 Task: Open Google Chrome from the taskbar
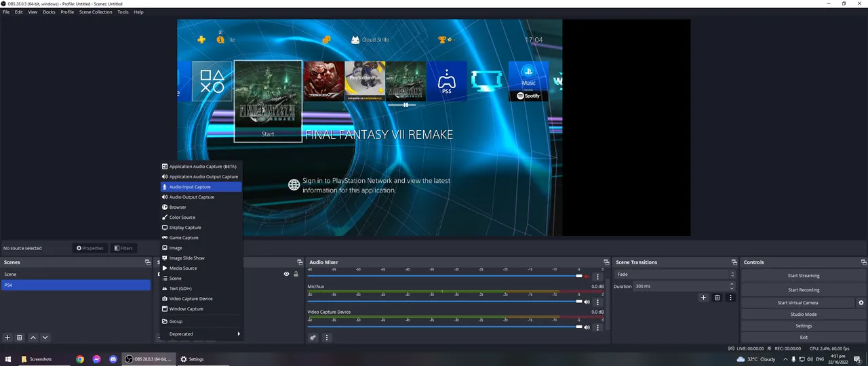pos(80,359)
